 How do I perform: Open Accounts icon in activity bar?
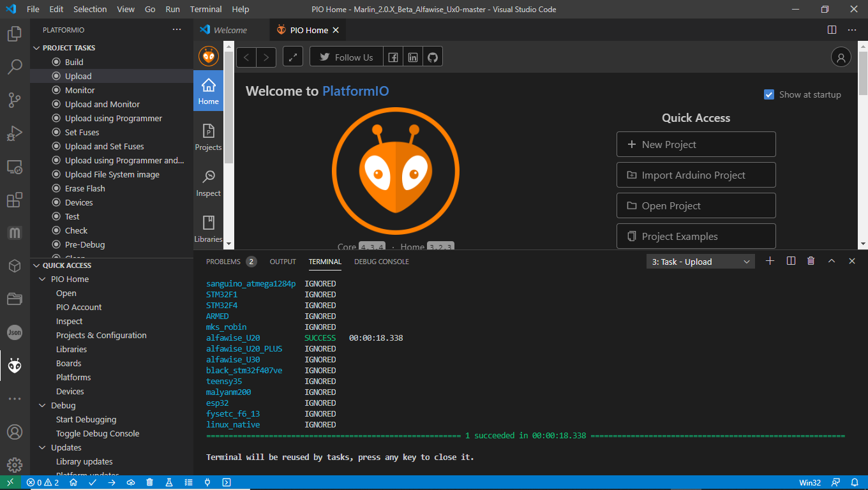(15, 432)
